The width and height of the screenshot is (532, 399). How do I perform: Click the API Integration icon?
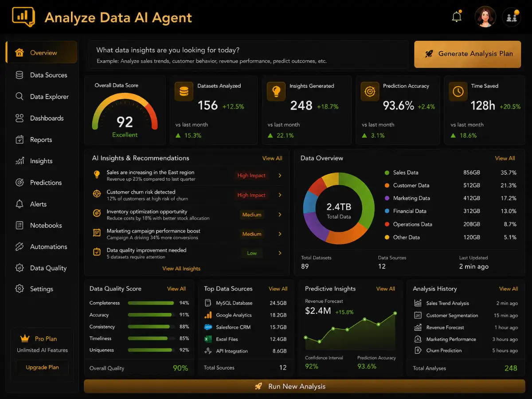(208, 351)
